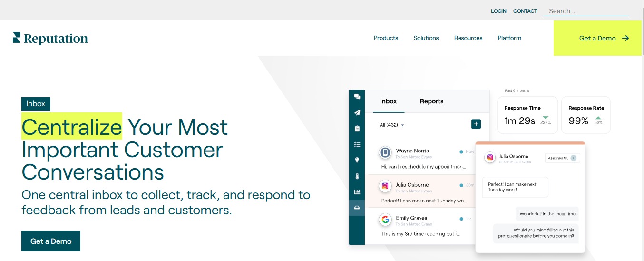Image resolution: width=644 pixels, height=261 pixels.
Task: Click the dark Get a Demo button
Action: (x=51, y=241)
